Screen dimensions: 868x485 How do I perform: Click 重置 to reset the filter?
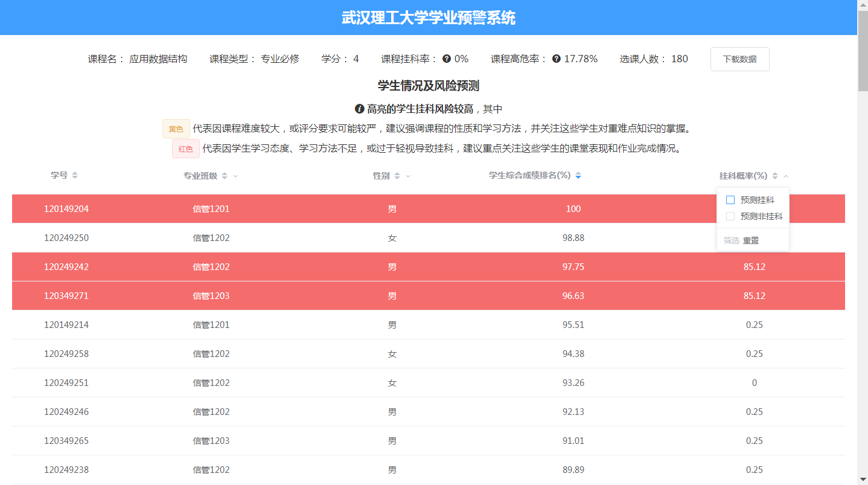point(751,240)
